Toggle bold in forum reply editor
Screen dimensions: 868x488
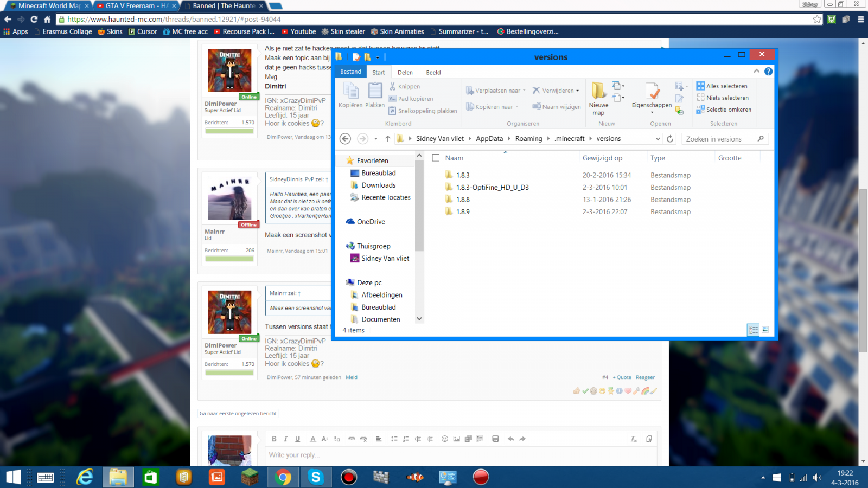tap(274, 439)
